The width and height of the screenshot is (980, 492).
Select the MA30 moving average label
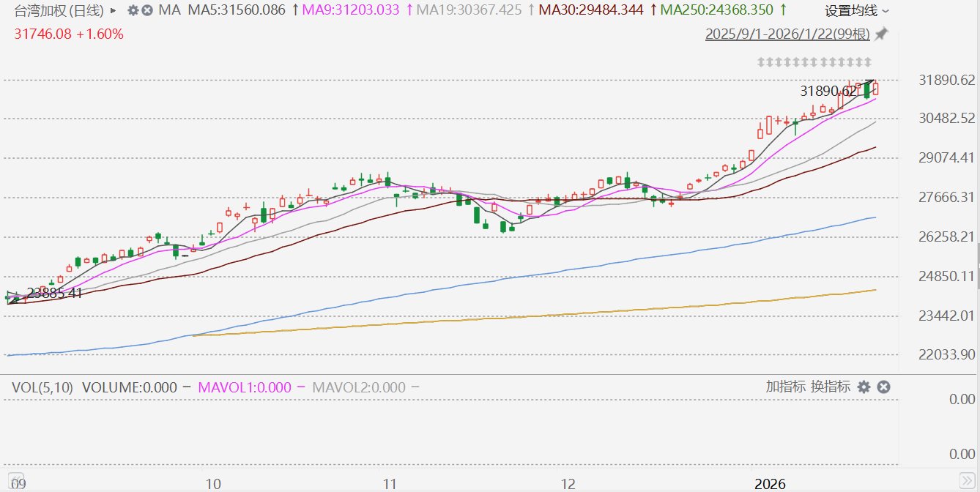[590, 10]
